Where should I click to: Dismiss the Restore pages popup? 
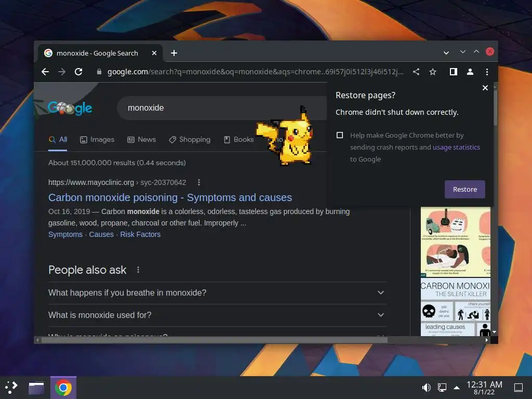(x=485, y=88)
